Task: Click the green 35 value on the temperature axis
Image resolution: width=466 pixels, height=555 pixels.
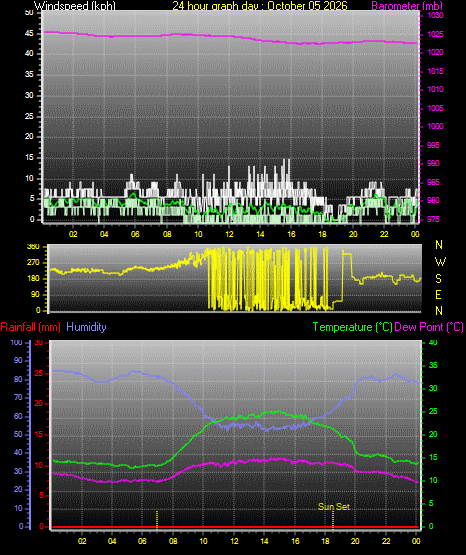Action: (x=433, y=366)
